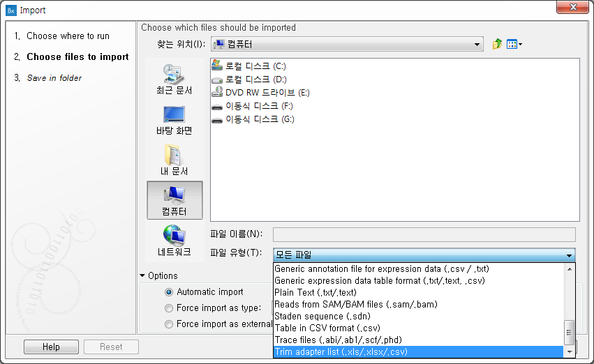Select Force import as external option
The width and height of the screenshot is (594, 364).
(169, 324)
